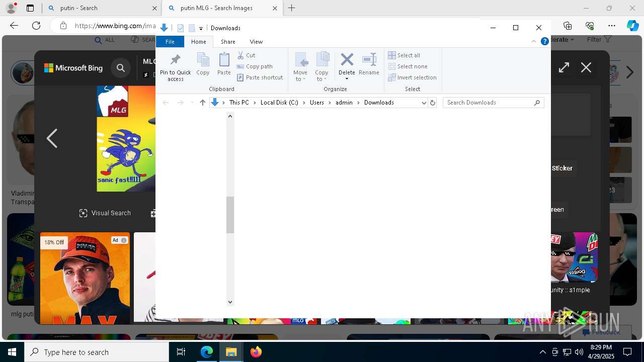Expand address bar history dropdown
644x362 pixels.
tap(424, 103)
